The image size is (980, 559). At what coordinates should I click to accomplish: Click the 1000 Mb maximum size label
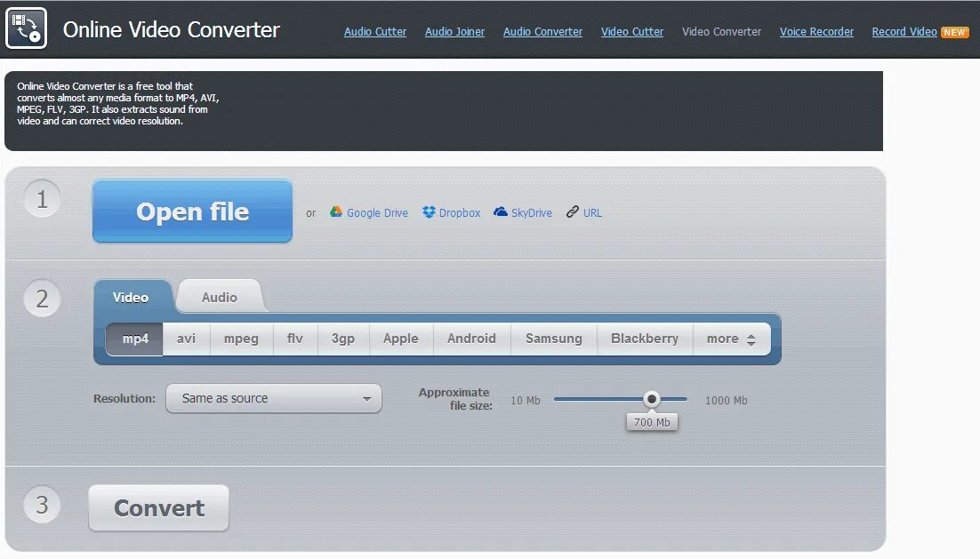pyautogui.click(x=727, y=400)
